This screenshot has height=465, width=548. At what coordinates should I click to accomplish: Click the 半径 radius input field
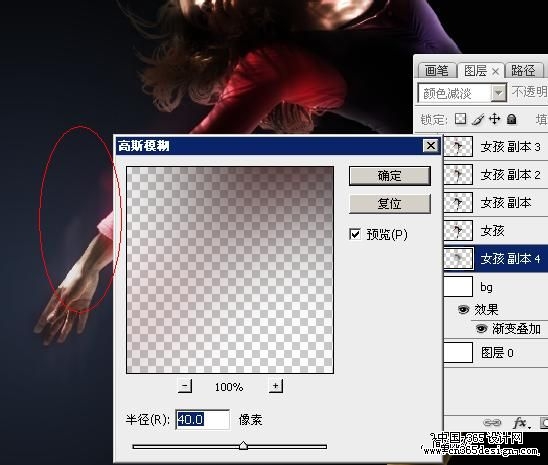[202, 419]
